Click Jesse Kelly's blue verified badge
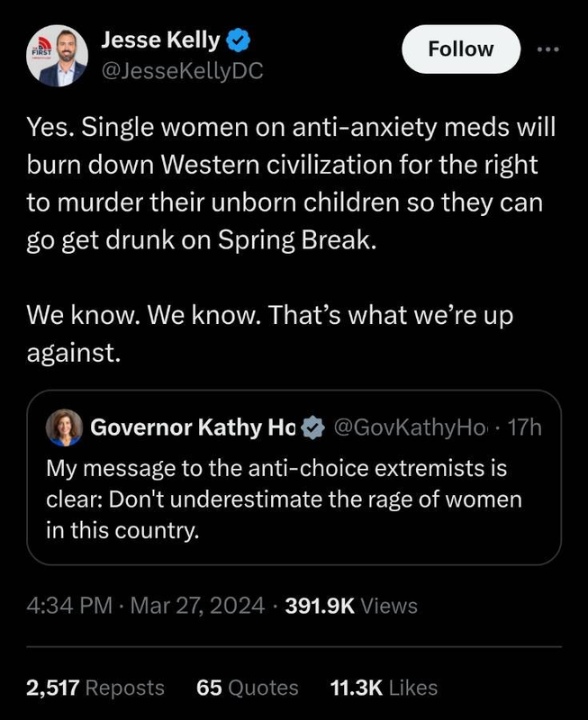The height and width of the screenshot is (720, 588). coord(238,40)
